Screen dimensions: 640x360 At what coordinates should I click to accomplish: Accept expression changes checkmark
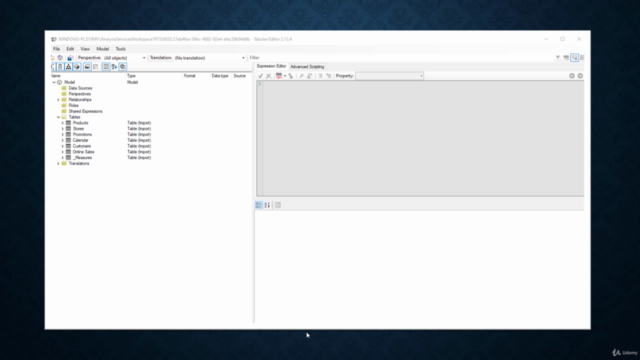point(260,76)
